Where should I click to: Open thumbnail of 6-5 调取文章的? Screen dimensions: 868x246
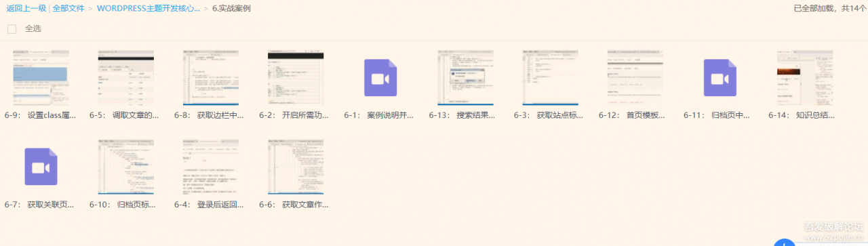[x=125, y=77]
